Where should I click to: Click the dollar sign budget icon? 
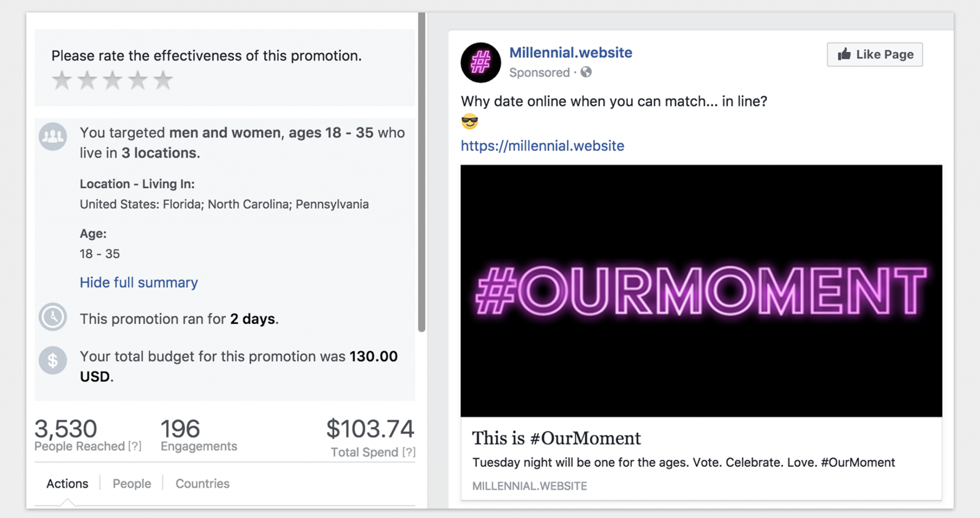click(53, 360)
